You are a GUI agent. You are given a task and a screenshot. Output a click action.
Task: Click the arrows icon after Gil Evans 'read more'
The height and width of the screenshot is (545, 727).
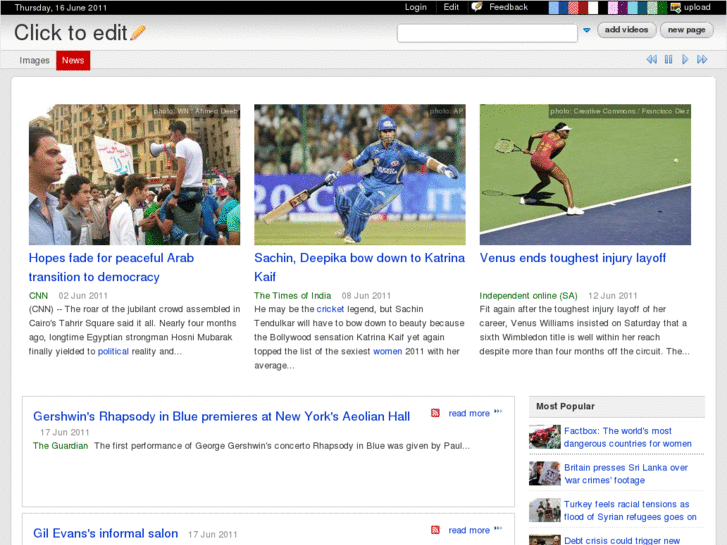pos(498,529)
